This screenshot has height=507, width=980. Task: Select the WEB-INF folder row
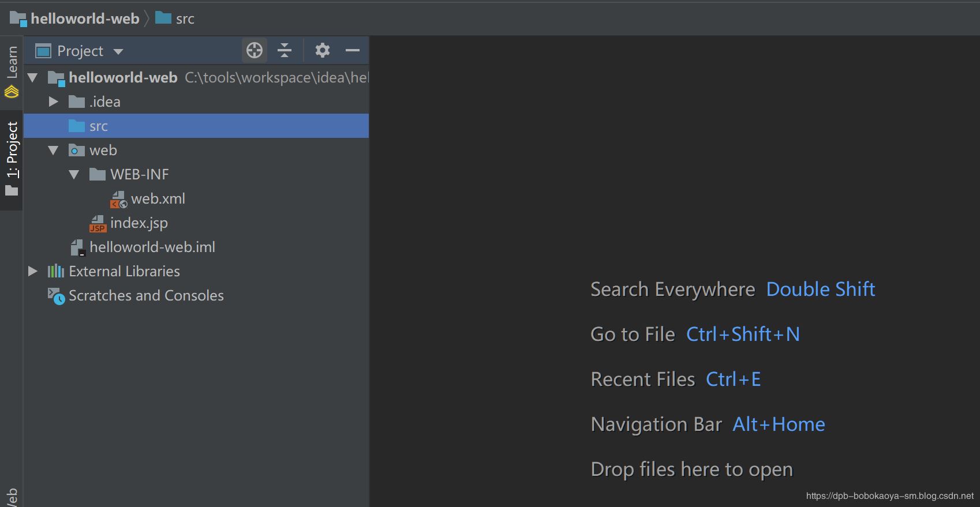[x=196, y=175]
